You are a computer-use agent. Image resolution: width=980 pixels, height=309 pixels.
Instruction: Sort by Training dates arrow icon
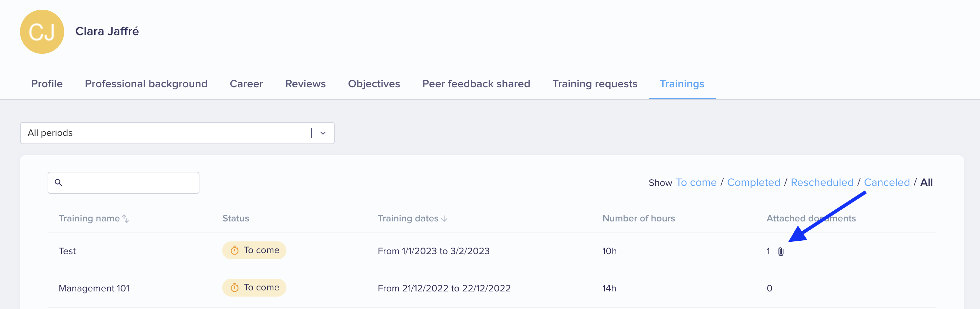444,219
